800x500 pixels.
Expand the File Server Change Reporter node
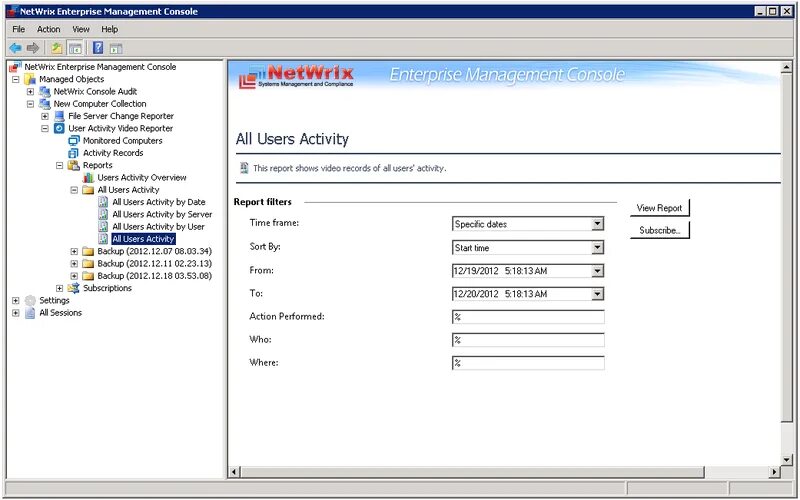pos(45,116)
